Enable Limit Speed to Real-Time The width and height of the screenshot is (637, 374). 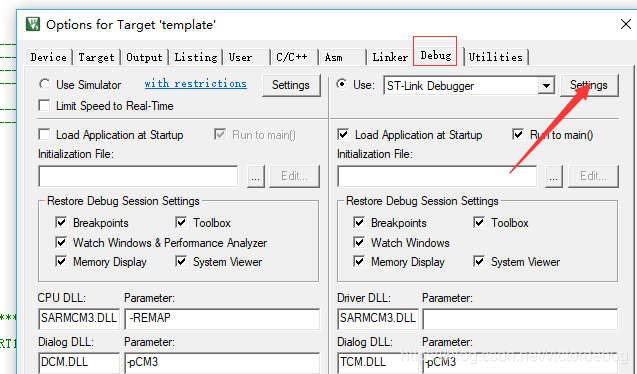tap(44, 106)
